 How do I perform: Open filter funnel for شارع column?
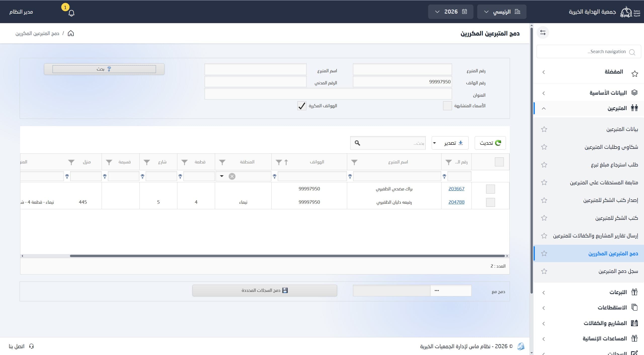tap(147, 162)
